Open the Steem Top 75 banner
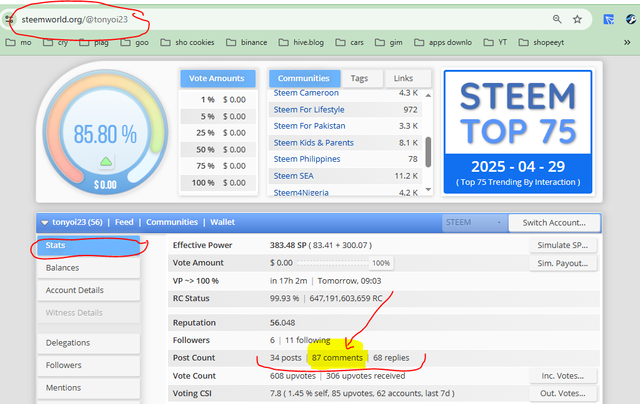The height and width of the screenshot is (404, 640). click(x=518, y=132)
